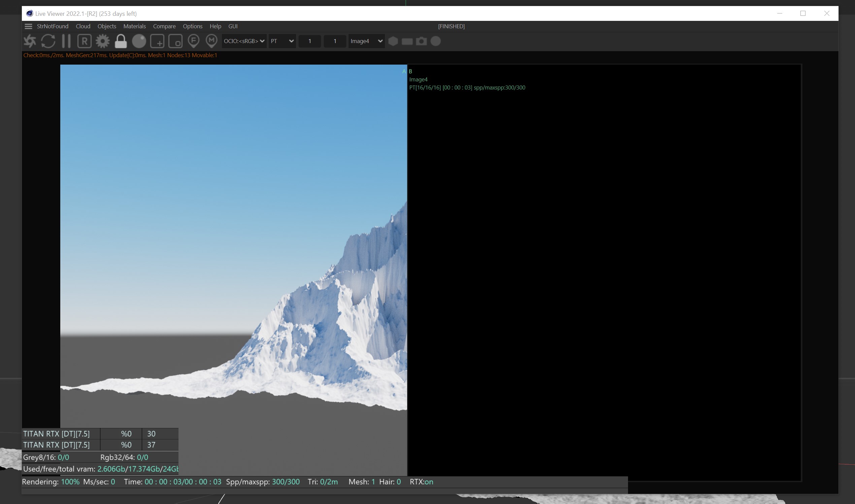This screenshot has height=504, width=855.
Task: Open the Compare menu
Action: click(164, 26)
